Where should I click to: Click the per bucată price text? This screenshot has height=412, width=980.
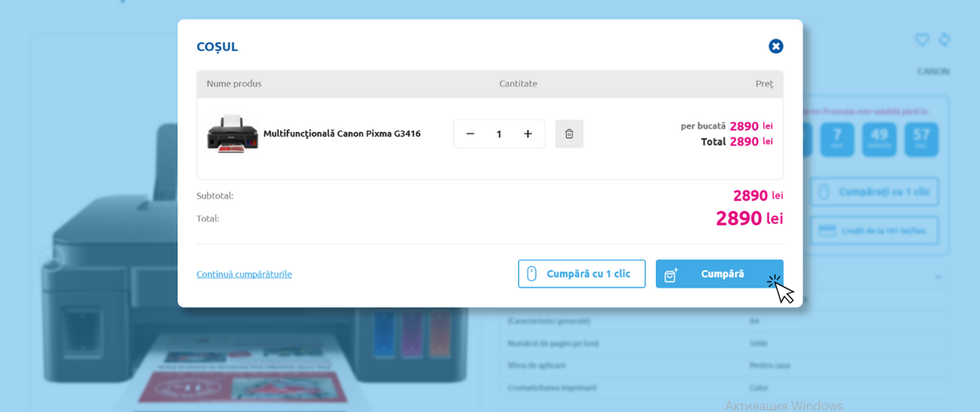tap(727, 126)
